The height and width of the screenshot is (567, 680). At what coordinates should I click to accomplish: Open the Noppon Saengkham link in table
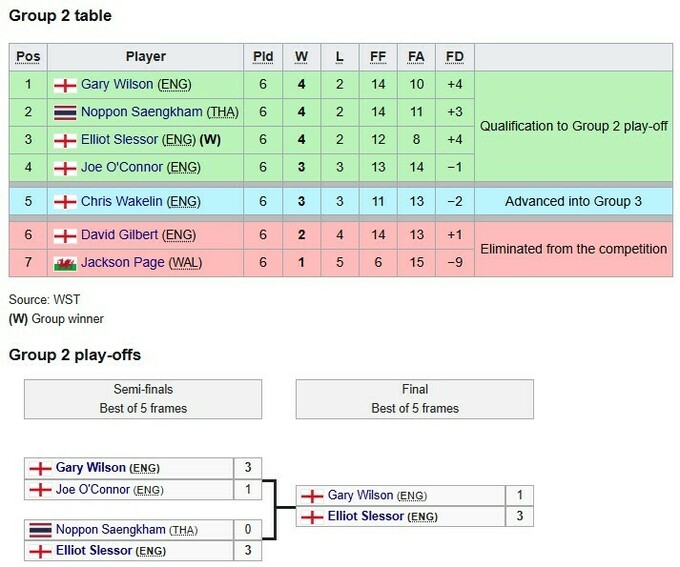(x=142, y=112)
